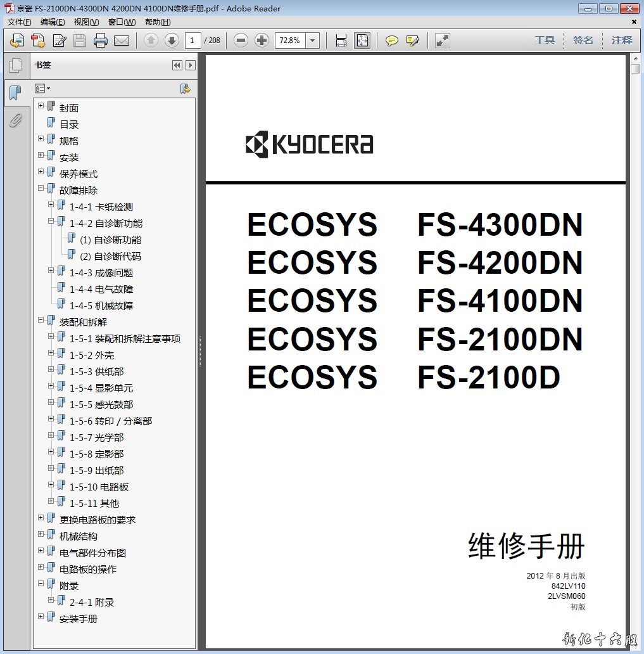Open the attachments paperclip panel
The image size is (644, 654).
pyautogui.click(x=15, y=120)
